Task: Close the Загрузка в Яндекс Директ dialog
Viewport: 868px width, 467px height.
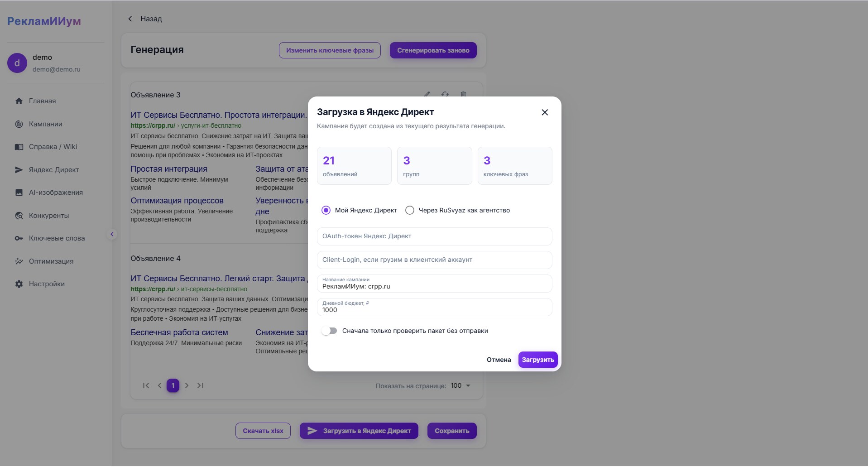Action: click(x=545, y=112)
